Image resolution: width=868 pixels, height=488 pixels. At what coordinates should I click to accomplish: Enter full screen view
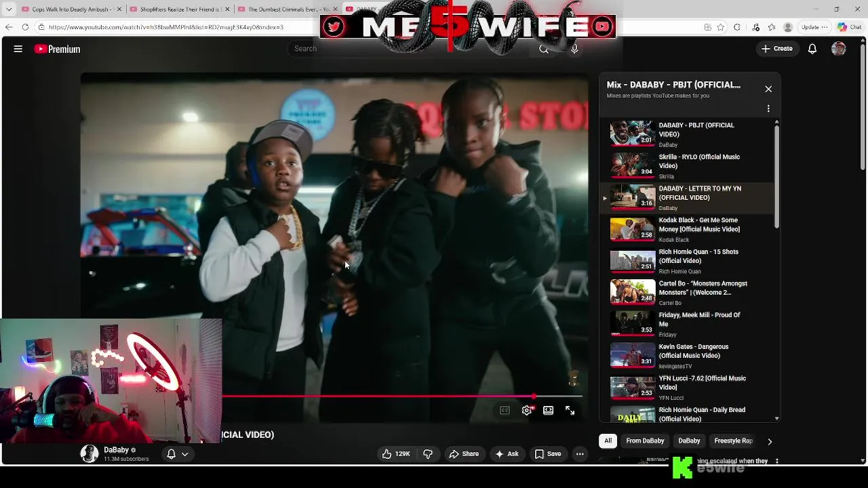click(x=570, y=410)
